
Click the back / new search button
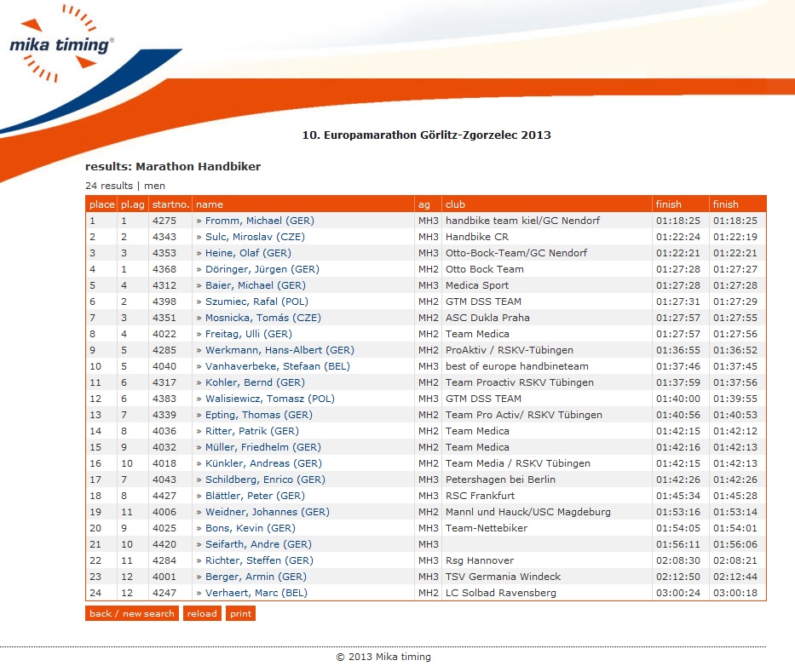click(x=132, y=614)
